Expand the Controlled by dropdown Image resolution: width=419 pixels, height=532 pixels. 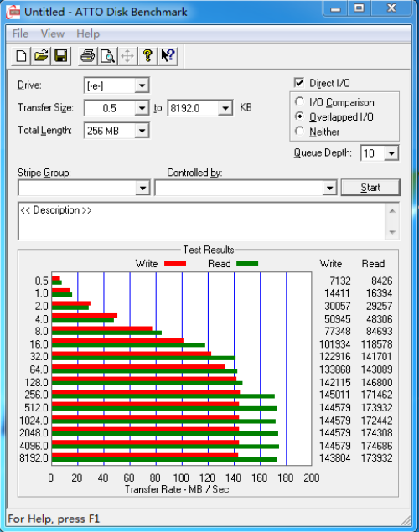coord(329,188)
